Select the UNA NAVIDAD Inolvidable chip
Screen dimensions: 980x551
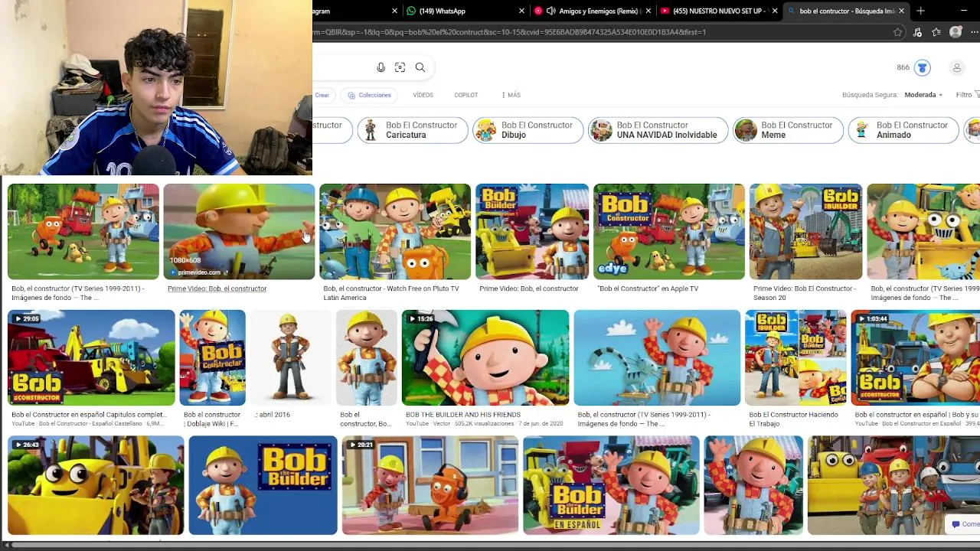658,130
